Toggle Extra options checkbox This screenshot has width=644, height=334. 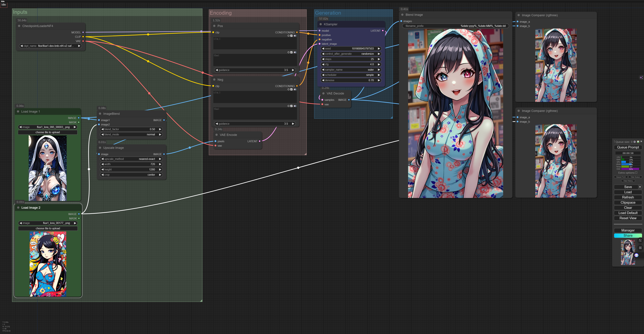click(636, 172)
